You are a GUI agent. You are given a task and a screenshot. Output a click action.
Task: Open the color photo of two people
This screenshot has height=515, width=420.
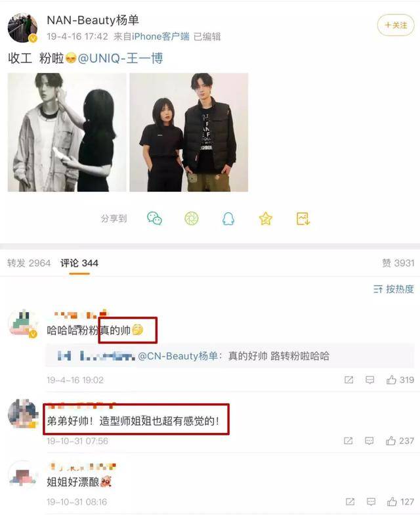click(189, 133)
